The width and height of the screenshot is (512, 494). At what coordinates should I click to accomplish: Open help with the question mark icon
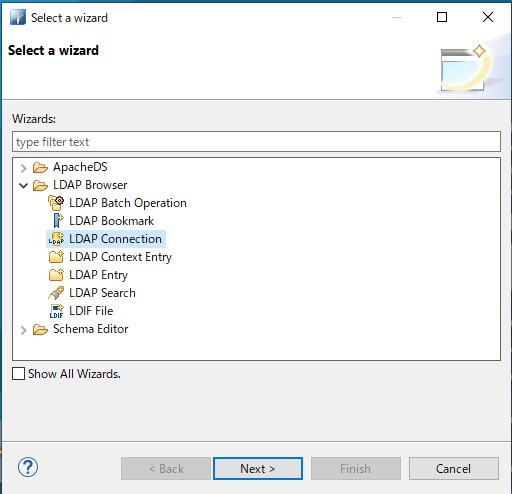28,467
